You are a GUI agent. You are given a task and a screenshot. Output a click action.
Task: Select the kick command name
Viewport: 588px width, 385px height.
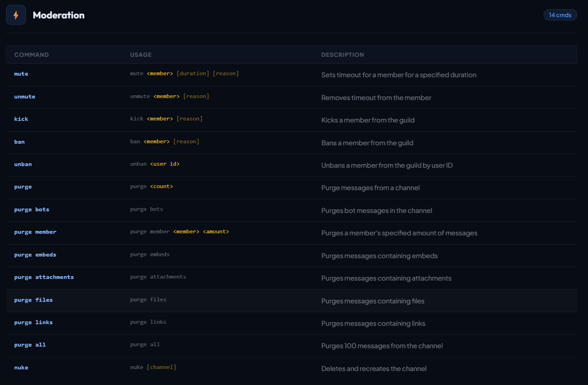point(21,119)
